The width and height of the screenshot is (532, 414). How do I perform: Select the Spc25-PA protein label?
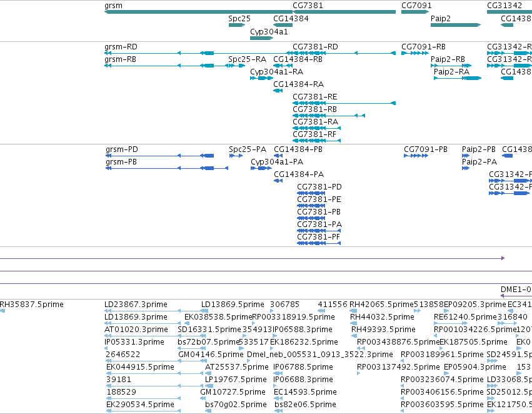(248, 149)
